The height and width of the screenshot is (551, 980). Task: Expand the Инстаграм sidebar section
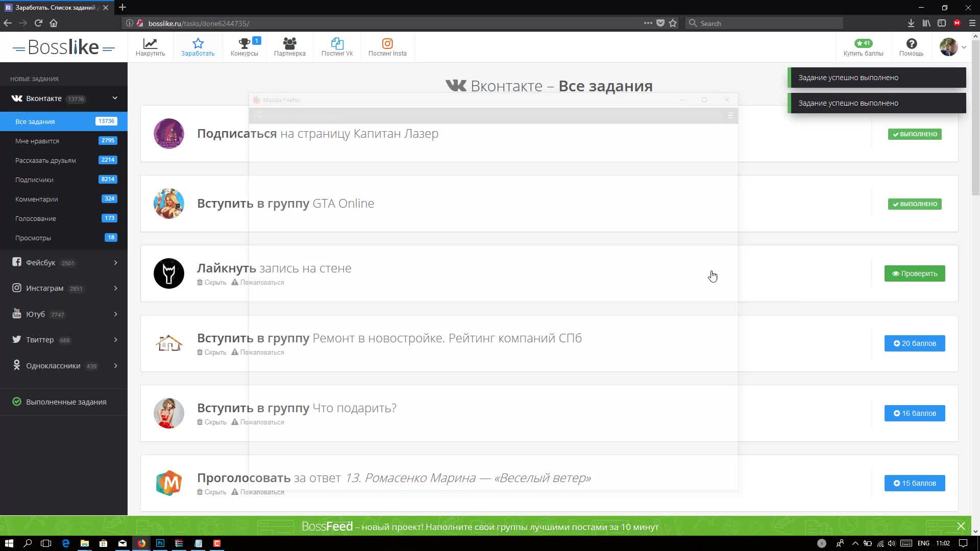point(64,288)
